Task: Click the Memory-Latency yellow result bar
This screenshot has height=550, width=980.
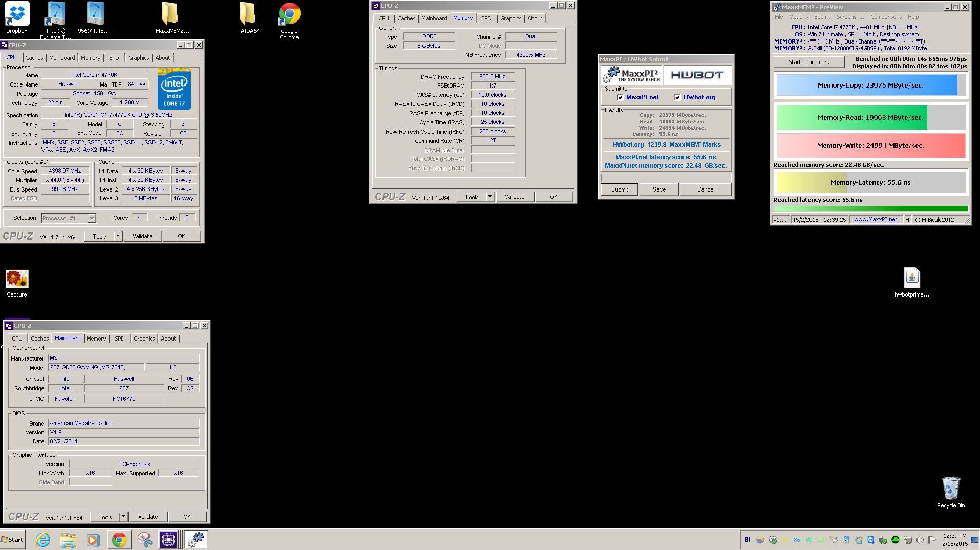Action: (870, 182)
